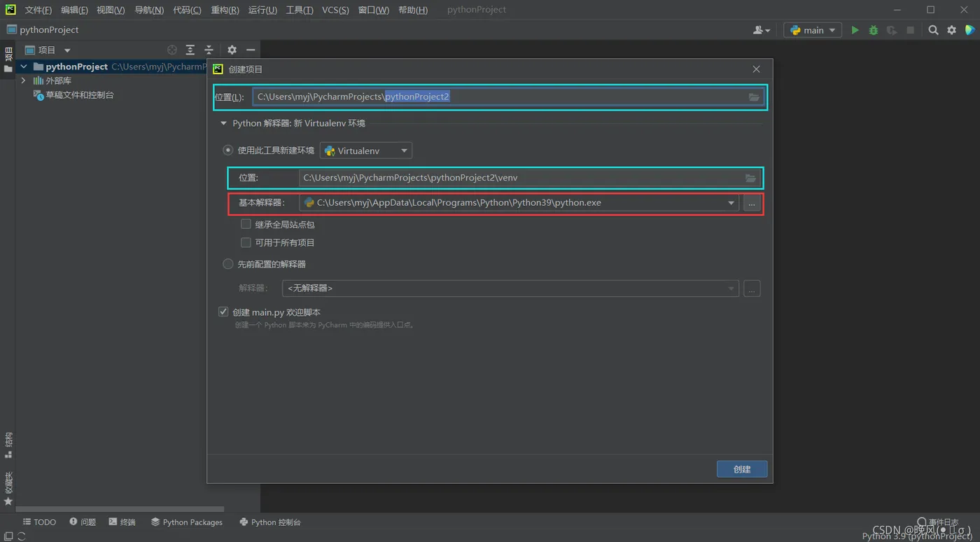Hide the Project panel with the minus icon

pyautogui.click(x=251, y=50)
